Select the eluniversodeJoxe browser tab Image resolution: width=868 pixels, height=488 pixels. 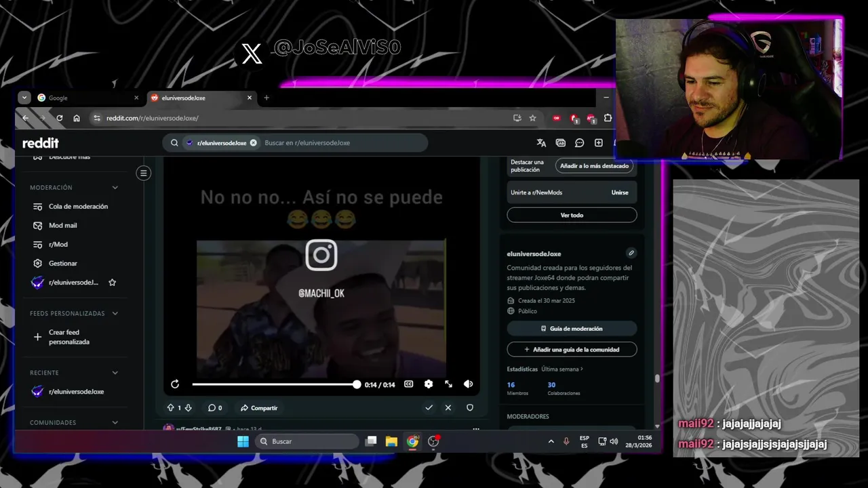[201, 98]
